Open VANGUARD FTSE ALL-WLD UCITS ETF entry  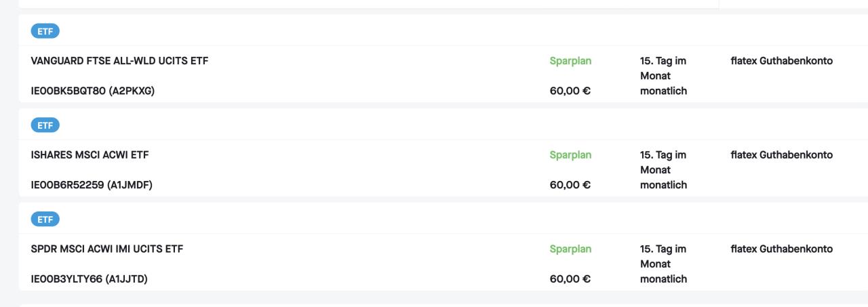(119, 61)
